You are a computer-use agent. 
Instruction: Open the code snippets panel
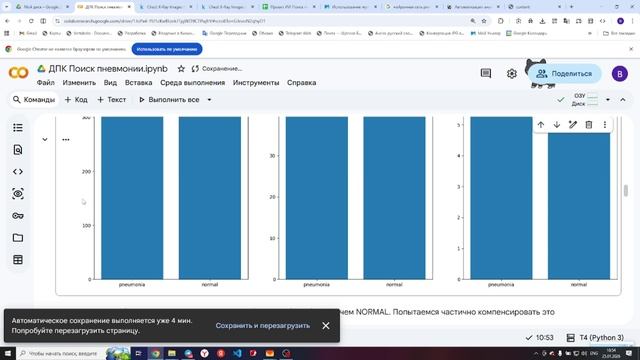click(18, 172)
